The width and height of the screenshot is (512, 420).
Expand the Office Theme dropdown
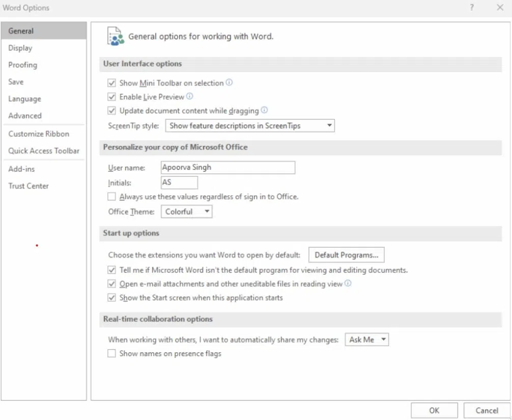coord(186,212)
